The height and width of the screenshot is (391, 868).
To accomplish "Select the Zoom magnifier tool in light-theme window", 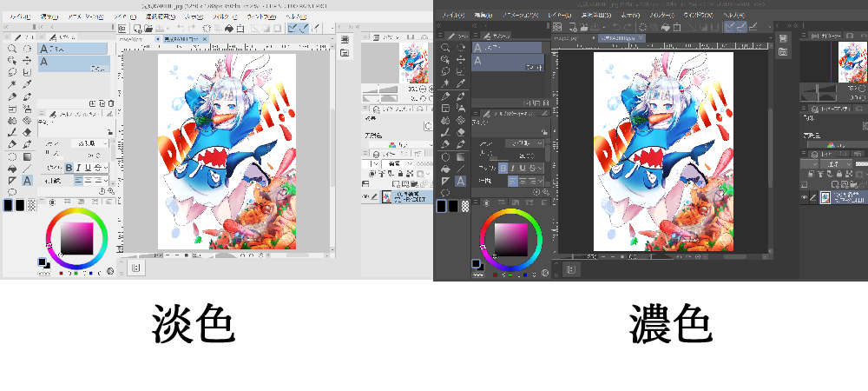I will point(11,48).
